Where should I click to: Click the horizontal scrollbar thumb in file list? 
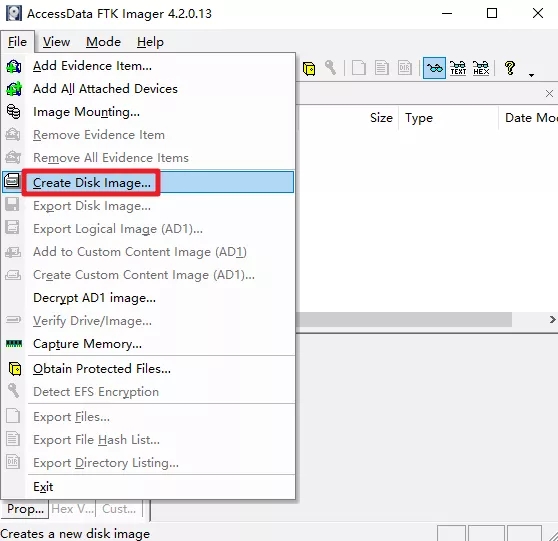[x=404, y=320]
